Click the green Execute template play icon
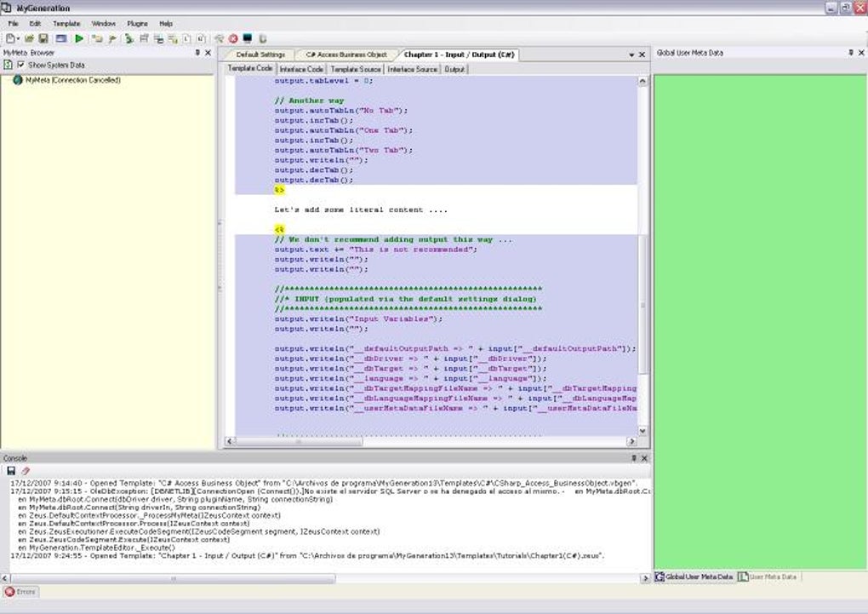The image size is (868, 614). click(x=79, y=38)
